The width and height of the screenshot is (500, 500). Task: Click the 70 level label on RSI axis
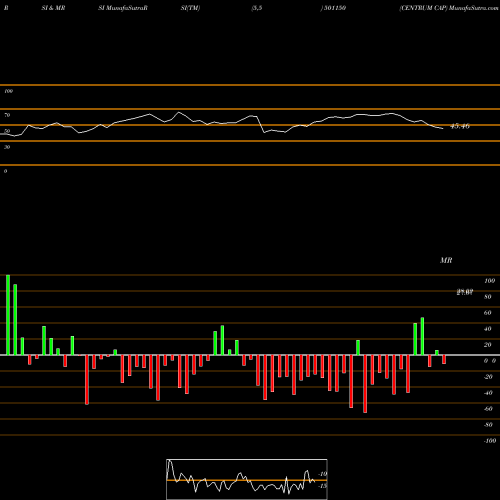tap(7, 115)
